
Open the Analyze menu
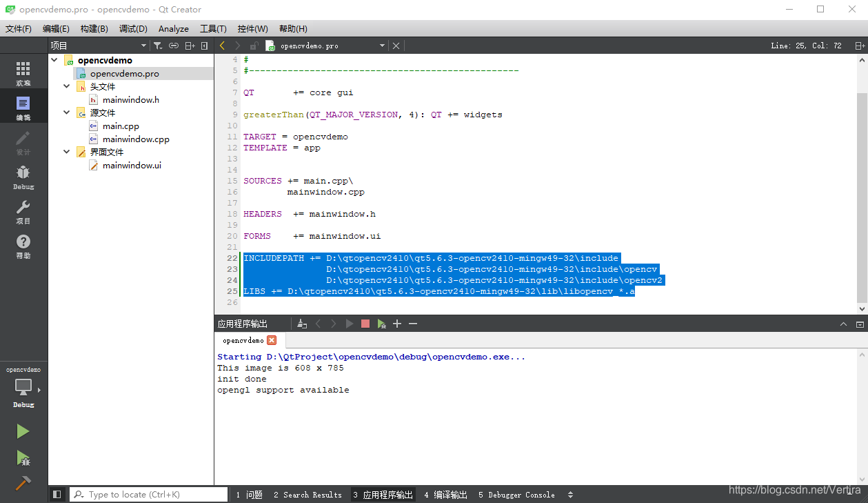pos(174,28)
